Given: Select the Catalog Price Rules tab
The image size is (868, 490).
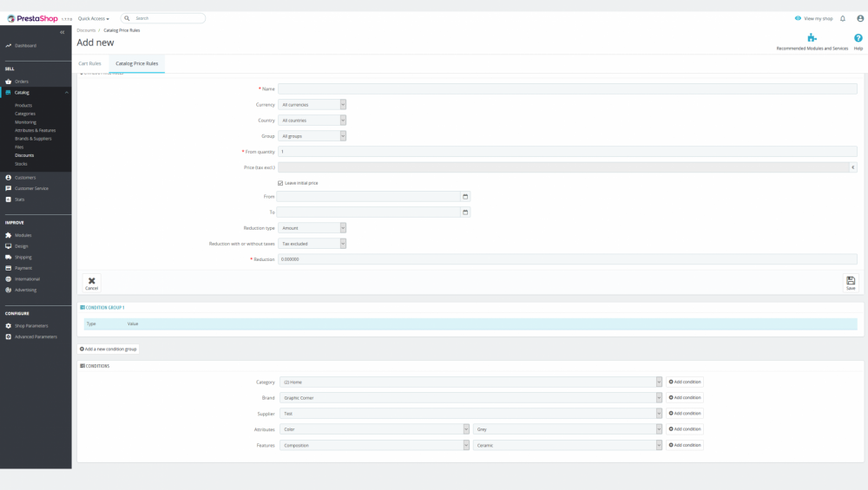Looking at the screenshot, I should click(137, 63).
